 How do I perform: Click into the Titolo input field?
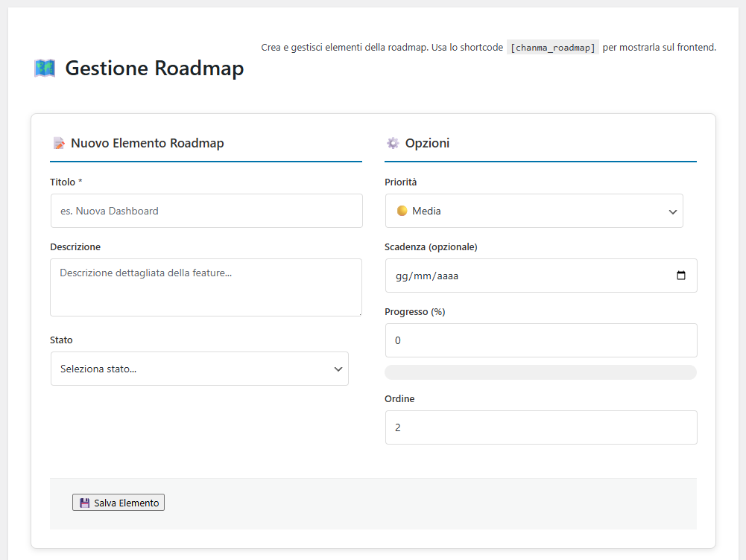(x=206, y=211)
